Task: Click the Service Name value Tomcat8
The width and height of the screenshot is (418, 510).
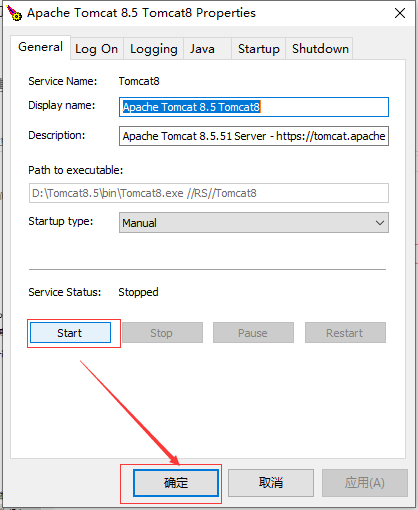Action: point(139,81)
